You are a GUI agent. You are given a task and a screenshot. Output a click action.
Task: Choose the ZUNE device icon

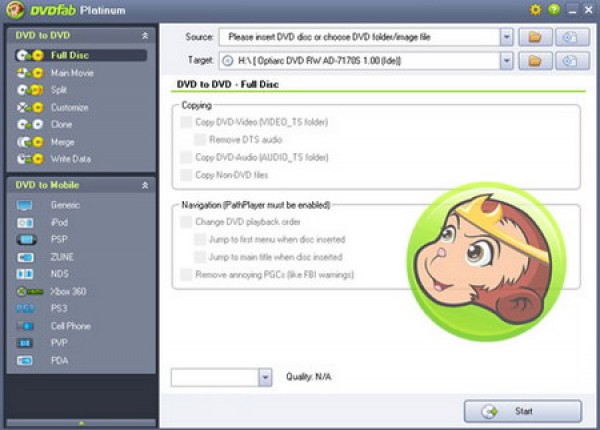[25, 257]
